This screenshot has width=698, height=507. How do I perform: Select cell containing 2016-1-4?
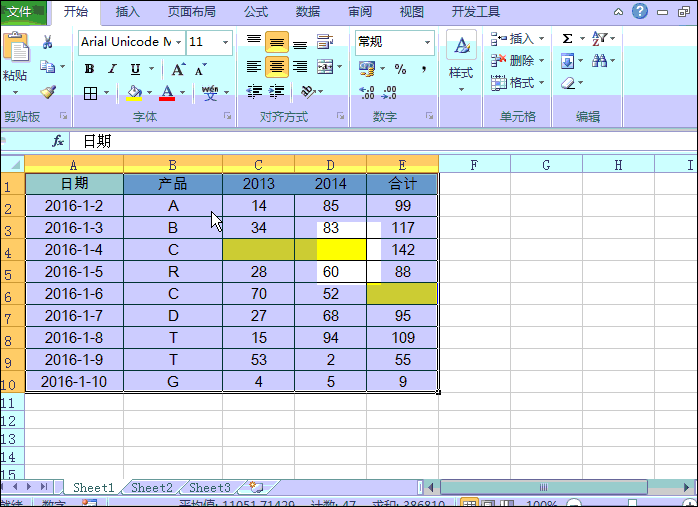[74, 250]
